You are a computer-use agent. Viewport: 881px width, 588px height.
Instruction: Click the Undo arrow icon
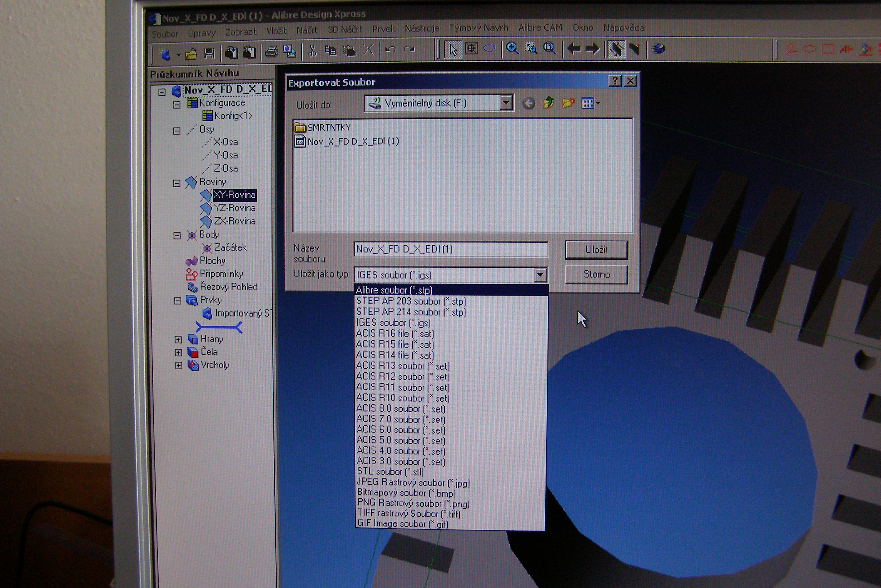[x=390, y=50]
